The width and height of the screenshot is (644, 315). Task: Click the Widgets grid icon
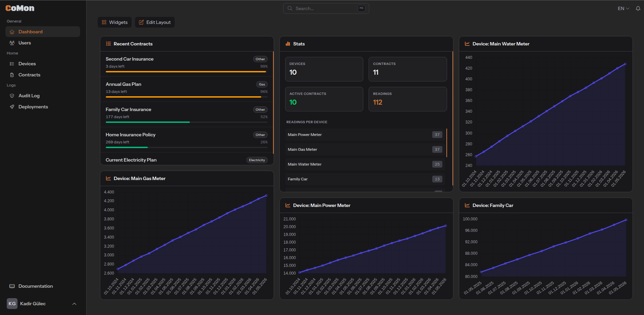click(104, 22)
